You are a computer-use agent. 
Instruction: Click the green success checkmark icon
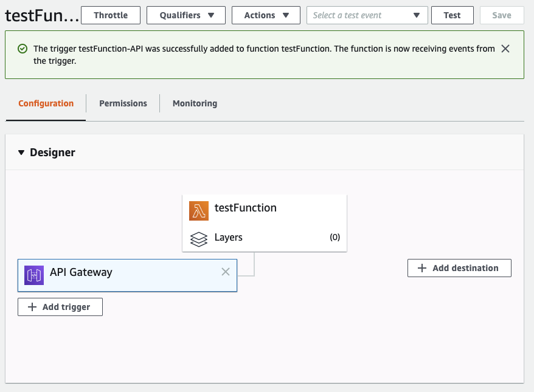(x=23, y=49)
